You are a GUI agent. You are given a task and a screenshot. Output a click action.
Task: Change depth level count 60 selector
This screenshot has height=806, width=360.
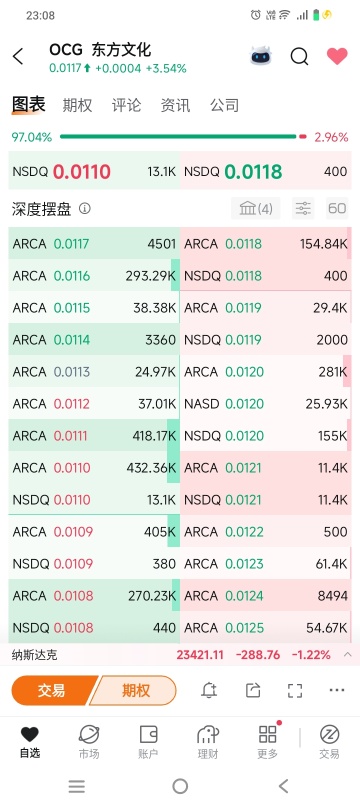[337, 208]
